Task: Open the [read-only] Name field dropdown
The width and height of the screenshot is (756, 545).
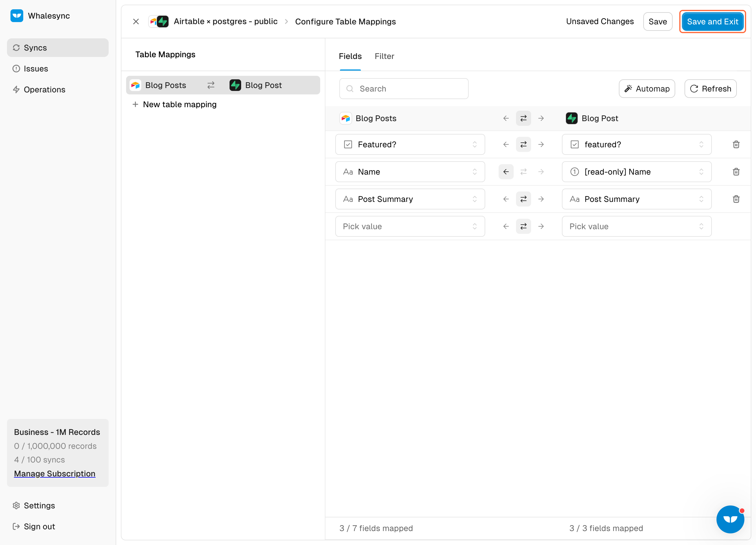Action: coord(637,172)
